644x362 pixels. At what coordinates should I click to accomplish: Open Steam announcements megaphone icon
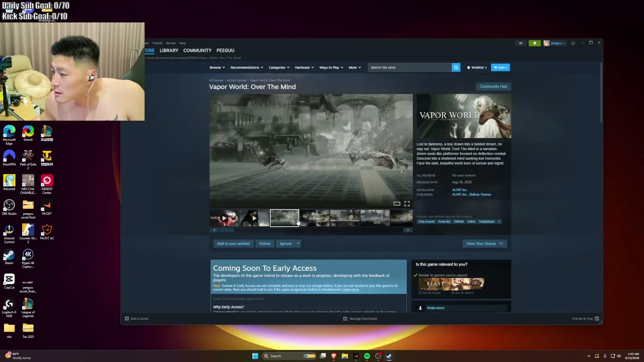pyautogui.click(x=521, y=43)
